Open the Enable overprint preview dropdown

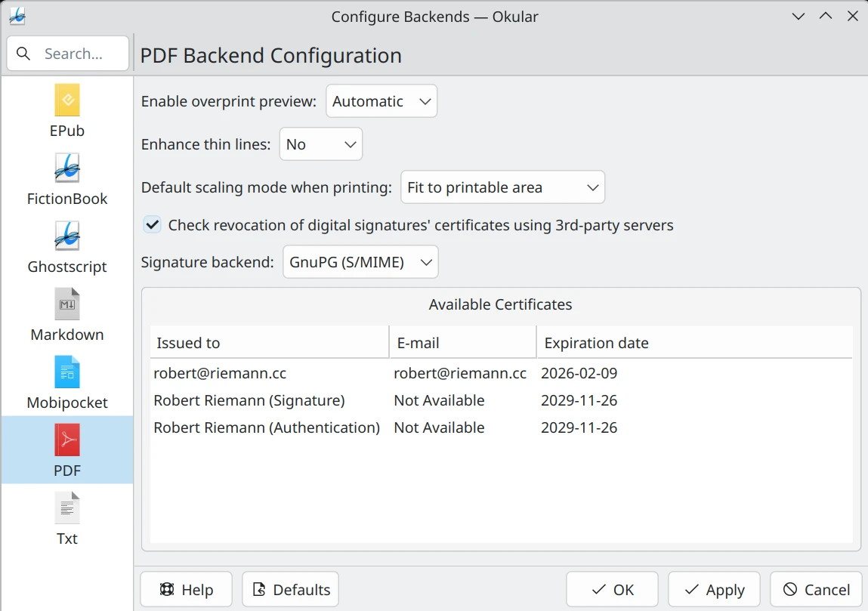[x=381, y=101]
